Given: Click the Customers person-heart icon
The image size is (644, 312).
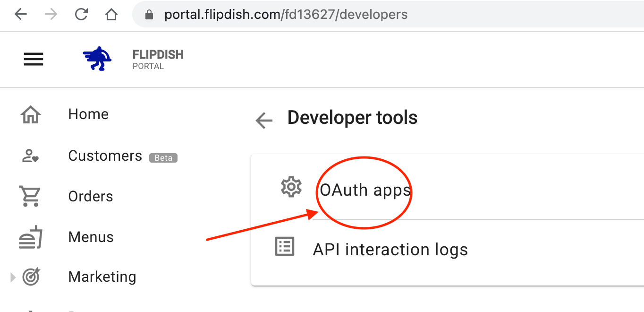Looking at the screenshot, I should point(31,156).
